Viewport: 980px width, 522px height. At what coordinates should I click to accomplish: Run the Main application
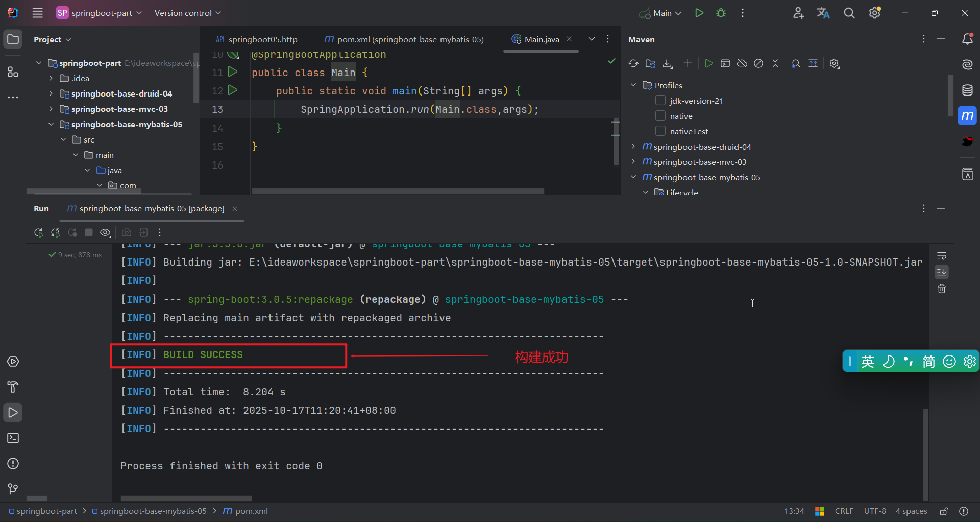tap(699, 13)
